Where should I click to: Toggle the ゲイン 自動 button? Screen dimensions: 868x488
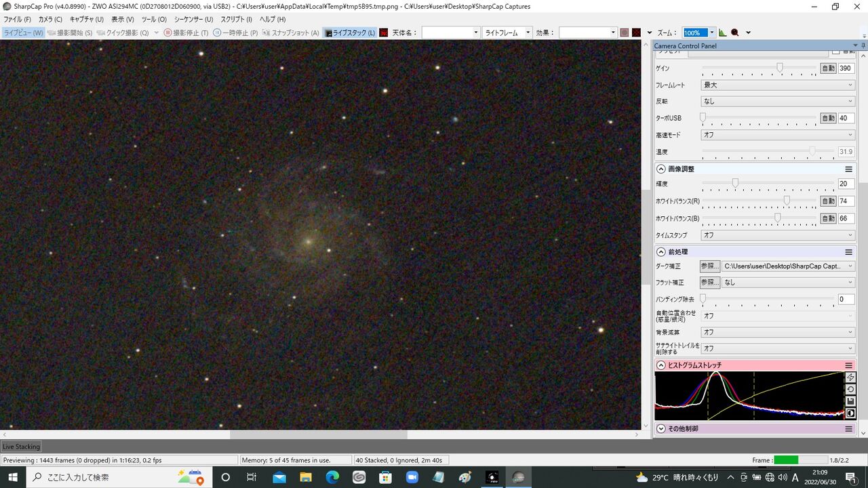(x=828, y=68)
